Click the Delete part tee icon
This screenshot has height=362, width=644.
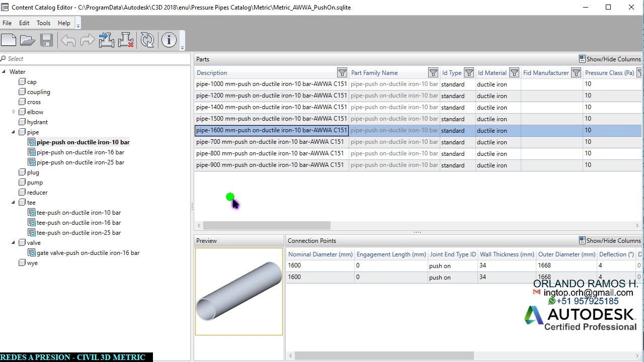pos(125,40)
